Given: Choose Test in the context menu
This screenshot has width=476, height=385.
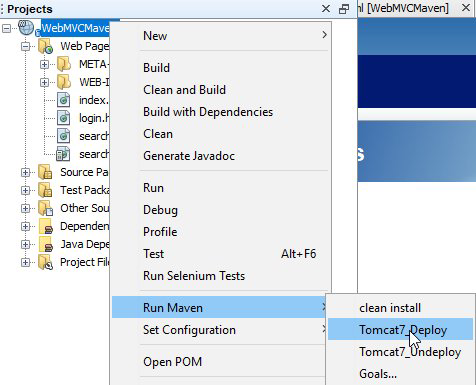Looking at the screenshot, I should coord(221,254).
